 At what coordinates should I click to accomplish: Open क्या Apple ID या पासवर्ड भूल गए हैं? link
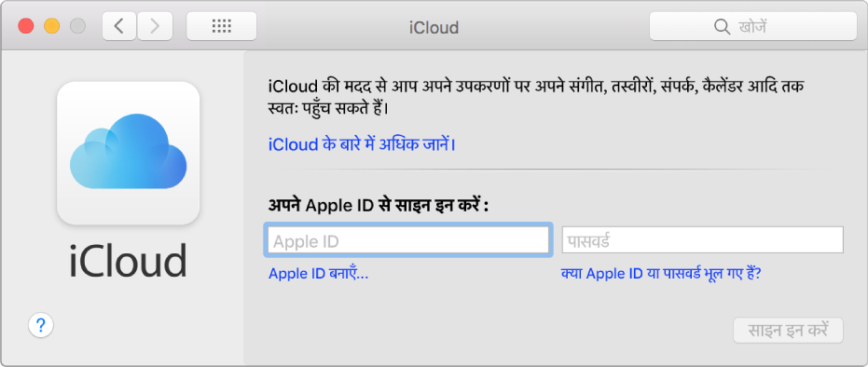661,274
